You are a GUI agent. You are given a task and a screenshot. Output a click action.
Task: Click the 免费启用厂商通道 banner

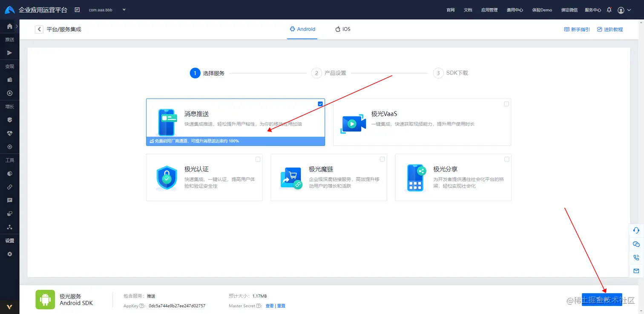click(x=236, y=141)
